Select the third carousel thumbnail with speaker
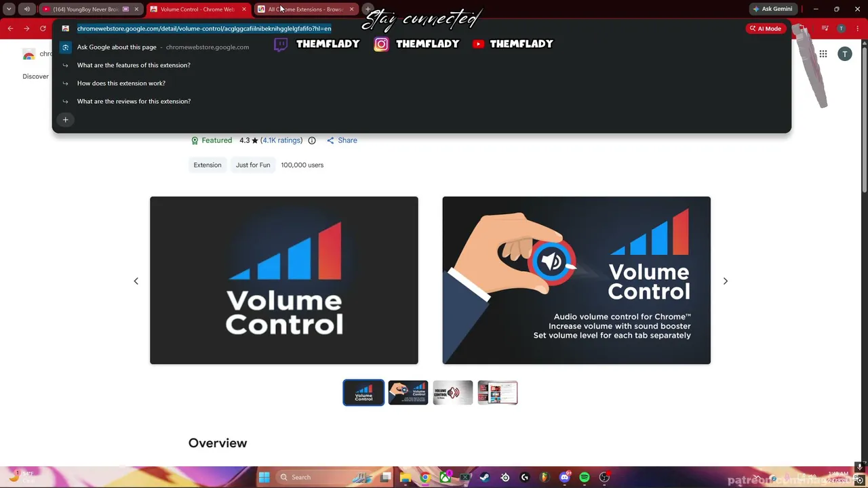This screenshot has height=488, width=868. pos(453,392)
